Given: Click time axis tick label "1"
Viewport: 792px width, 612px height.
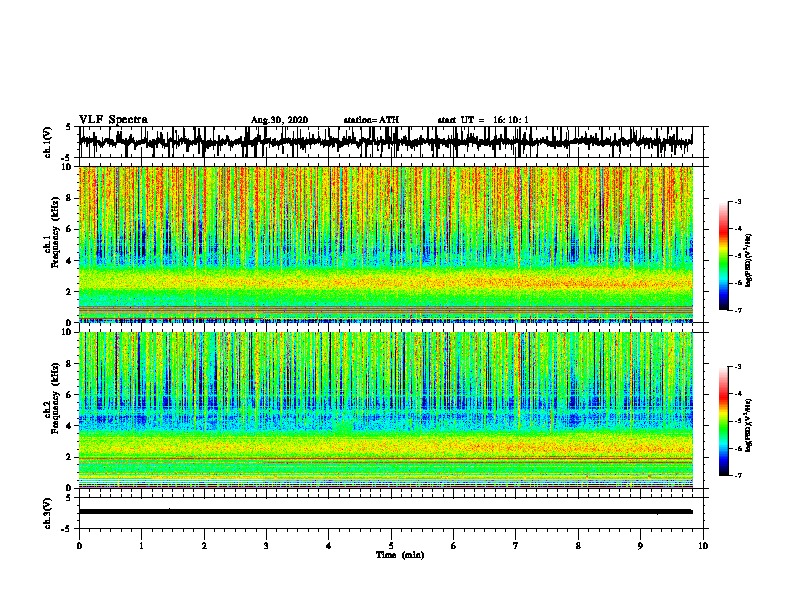Looking at the screenshot, I should coord(141,546).
